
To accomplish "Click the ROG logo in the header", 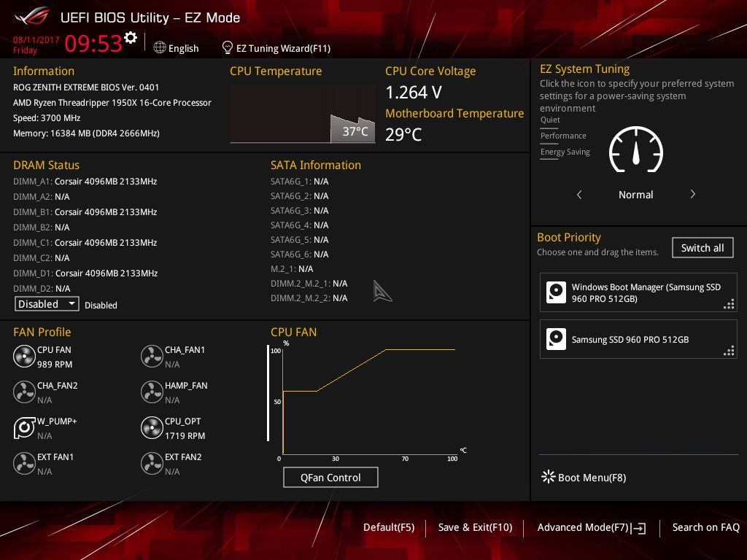I will click(x=32, y=16).
